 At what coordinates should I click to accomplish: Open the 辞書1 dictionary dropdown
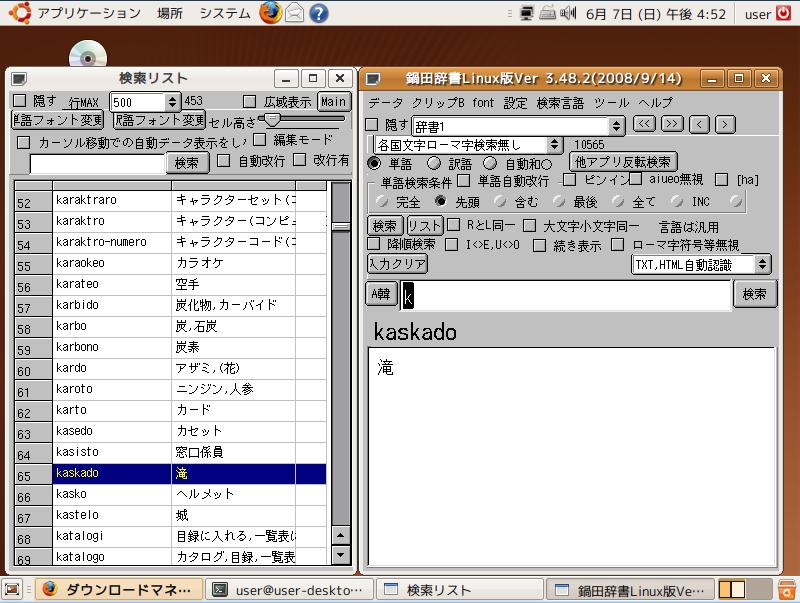click(x=519, y=126)
